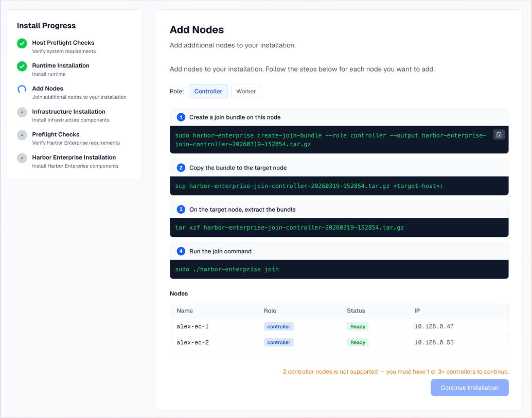Viewport: 532px width, 418px height.
Task: Click the Runtime Installation green checkmark
Action: (x=22, y=66)
